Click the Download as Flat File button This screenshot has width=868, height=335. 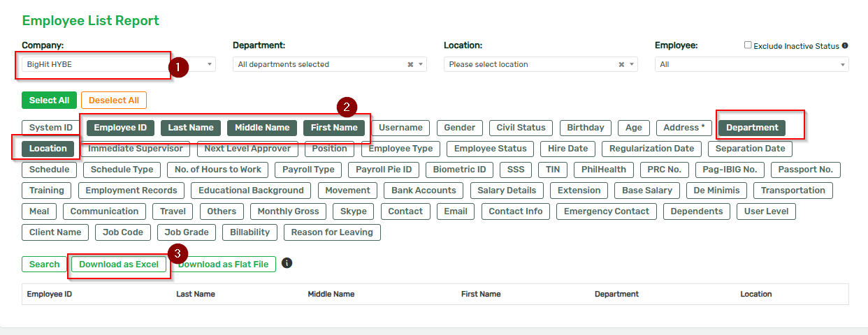click(x=224, y=265)
